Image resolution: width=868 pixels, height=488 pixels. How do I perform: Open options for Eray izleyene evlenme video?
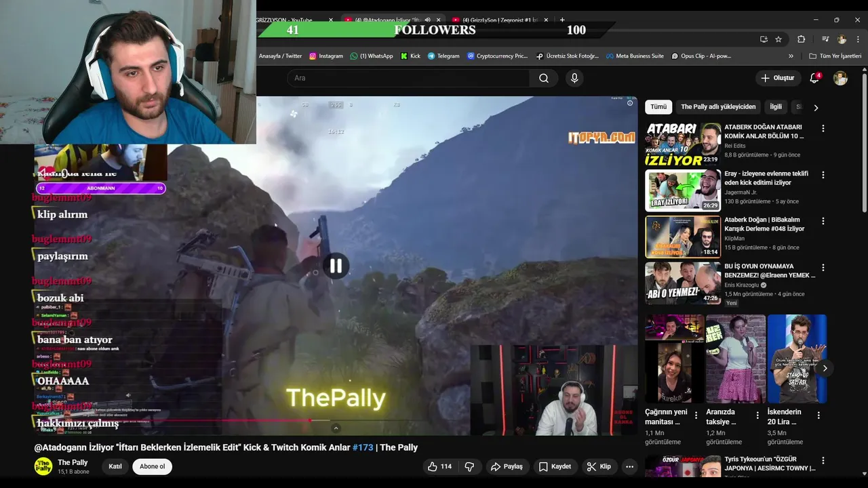pos(823,175)
